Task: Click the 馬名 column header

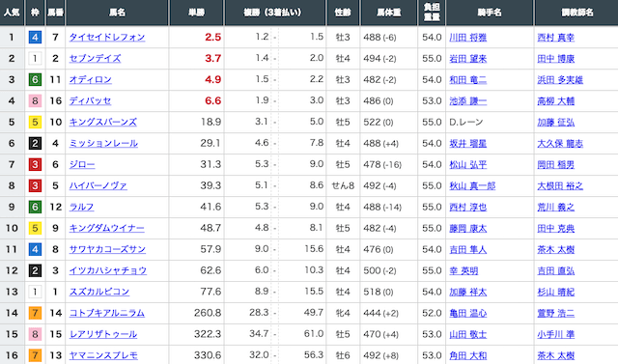Action: point(117,13)
